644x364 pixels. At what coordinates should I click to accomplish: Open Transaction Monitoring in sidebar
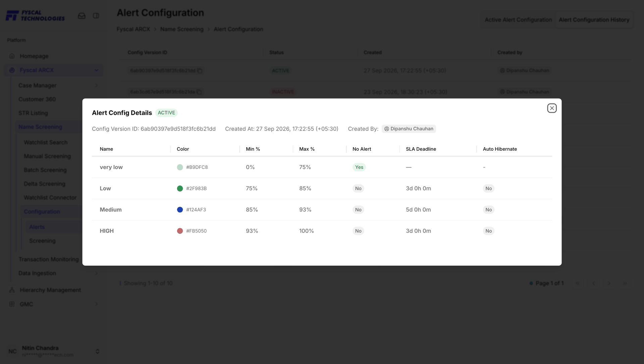(x=49, y=259)
